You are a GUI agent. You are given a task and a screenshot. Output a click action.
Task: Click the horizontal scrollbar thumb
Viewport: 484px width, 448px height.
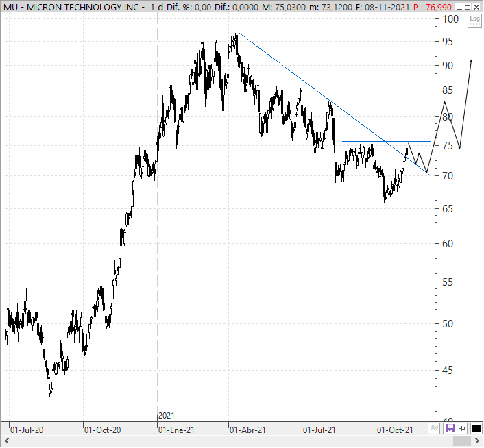coord(462,441)
